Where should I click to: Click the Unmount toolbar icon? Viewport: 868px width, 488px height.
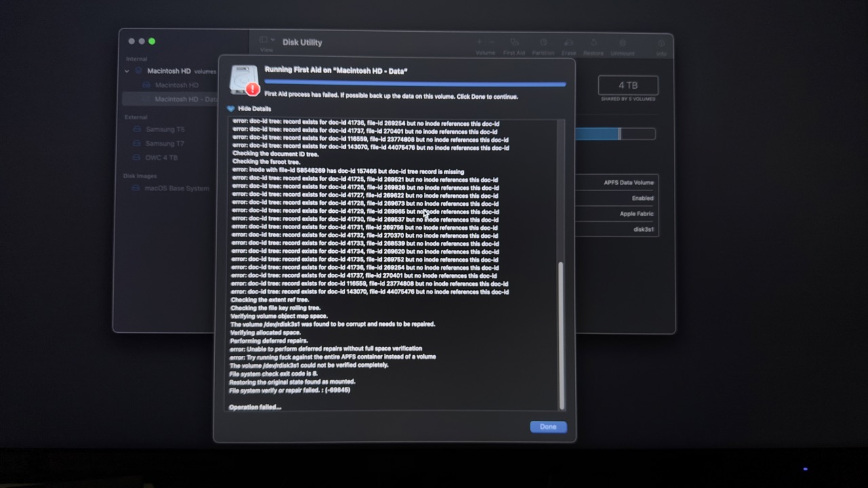(623, 43)
